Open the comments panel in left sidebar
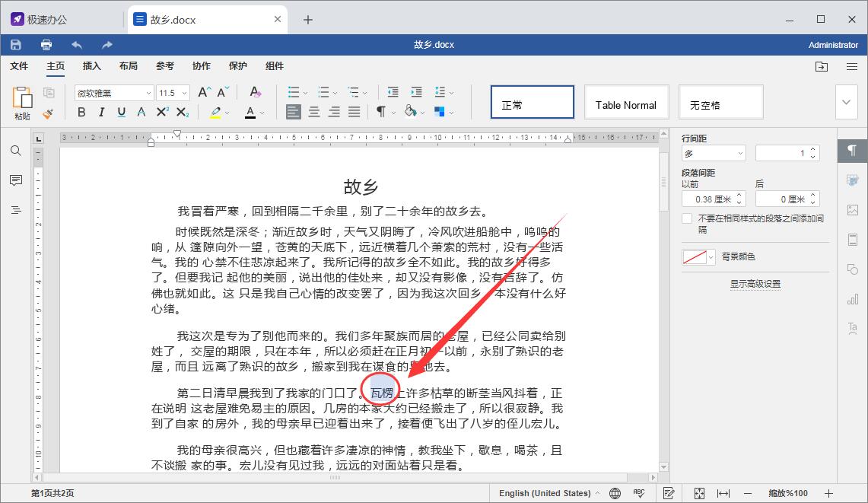The image size is (868, 503). [x=16, y=180]
